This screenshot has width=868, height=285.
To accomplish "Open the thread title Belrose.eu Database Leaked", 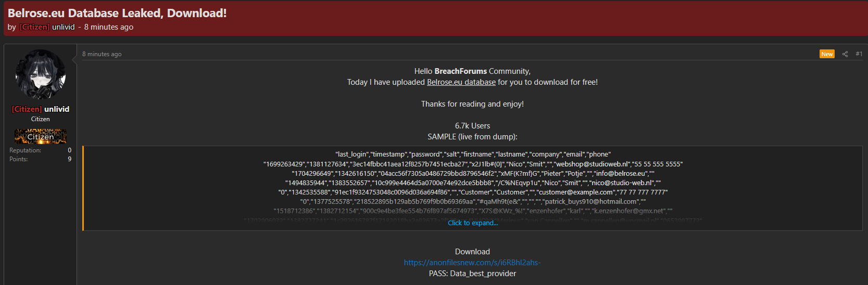I will [x=117, y=13].
